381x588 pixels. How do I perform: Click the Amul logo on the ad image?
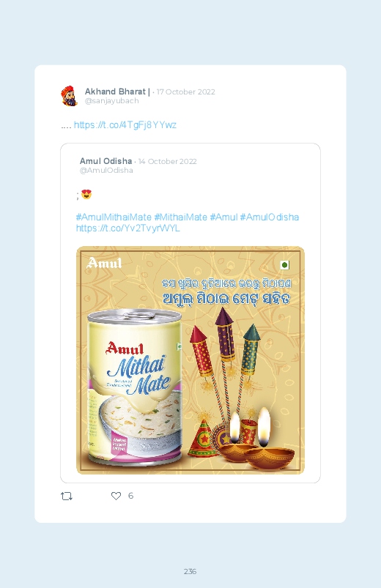tap(104, 262)
